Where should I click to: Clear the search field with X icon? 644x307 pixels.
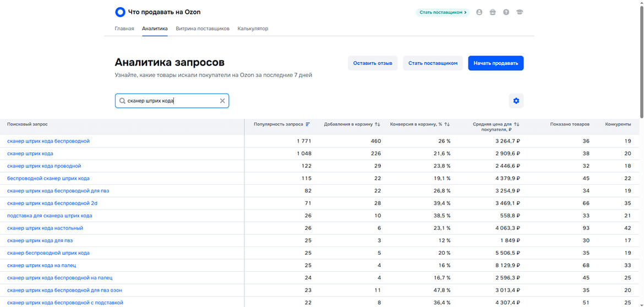click(222, 101)
